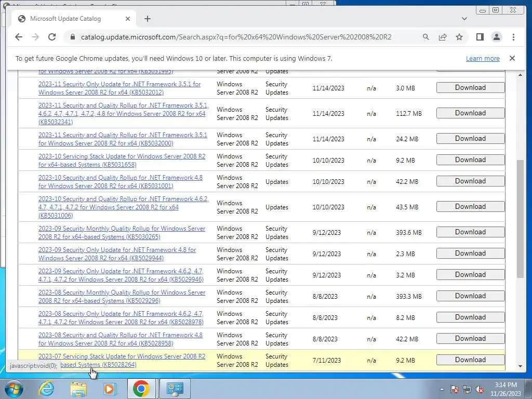Click the address bar URL
This screenshot has width=532, height=399.
236,37
